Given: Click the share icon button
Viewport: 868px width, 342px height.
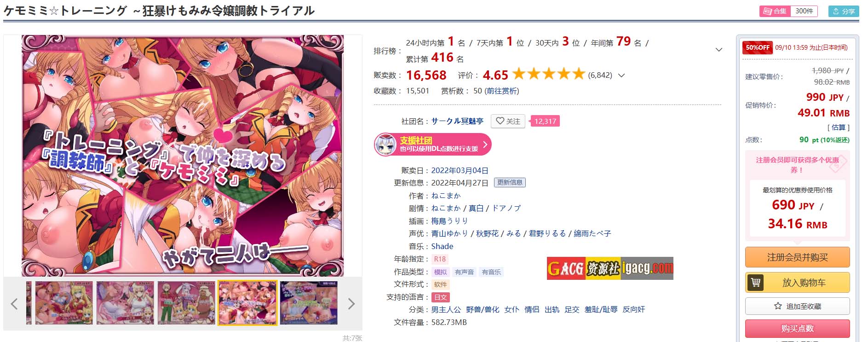Looking at the screenshot, I should pos(844,11).
